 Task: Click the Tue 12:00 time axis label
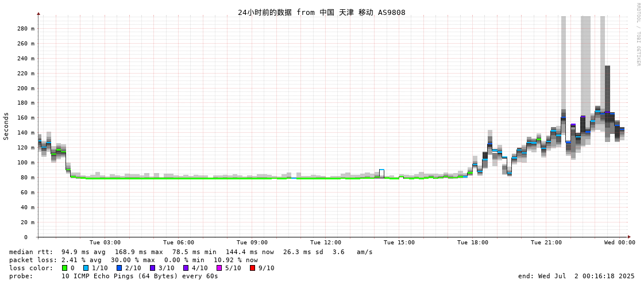[326, 243]
